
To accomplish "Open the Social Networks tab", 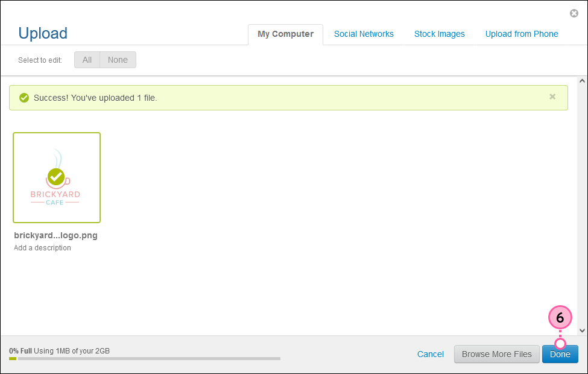I will [x=364, y=34].
